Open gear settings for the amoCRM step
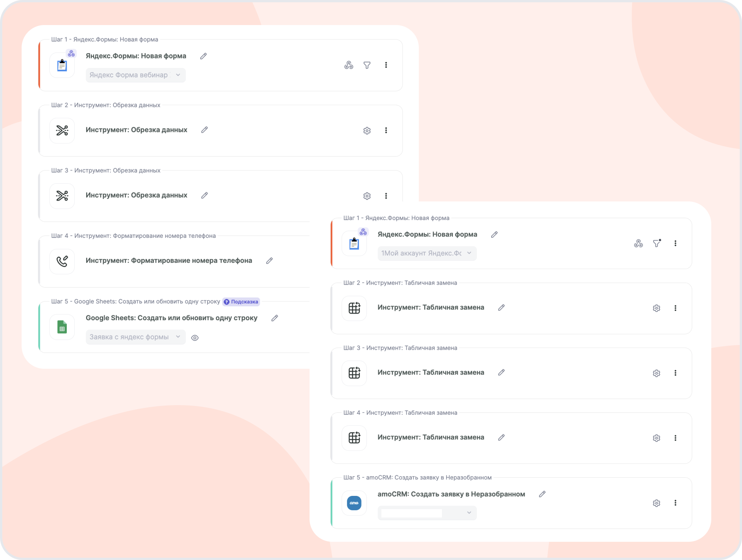The width and height of the screenshot is (742, 560). point(657,503)
